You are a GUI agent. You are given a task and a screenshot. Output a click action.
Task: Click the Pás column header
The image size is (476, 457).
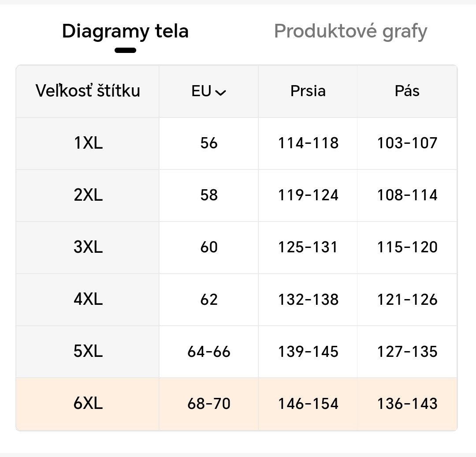pos(407,91)
